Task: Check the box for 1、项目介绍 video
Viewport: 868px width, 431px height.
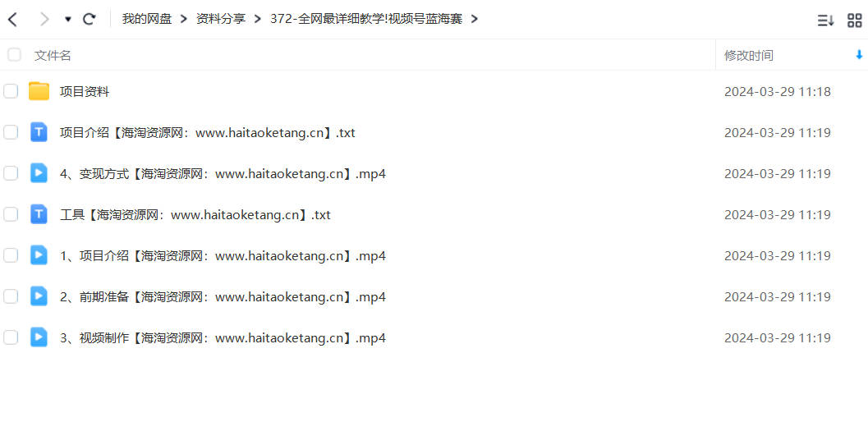Action: click(x=11, y=255)
